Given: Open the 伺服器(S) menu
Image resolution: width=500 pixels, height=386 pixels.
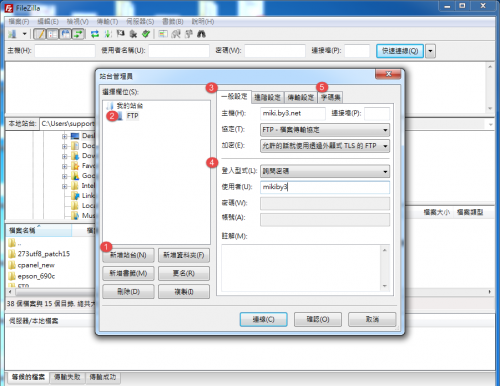Looking at the screenshot, I should point(140,22).
